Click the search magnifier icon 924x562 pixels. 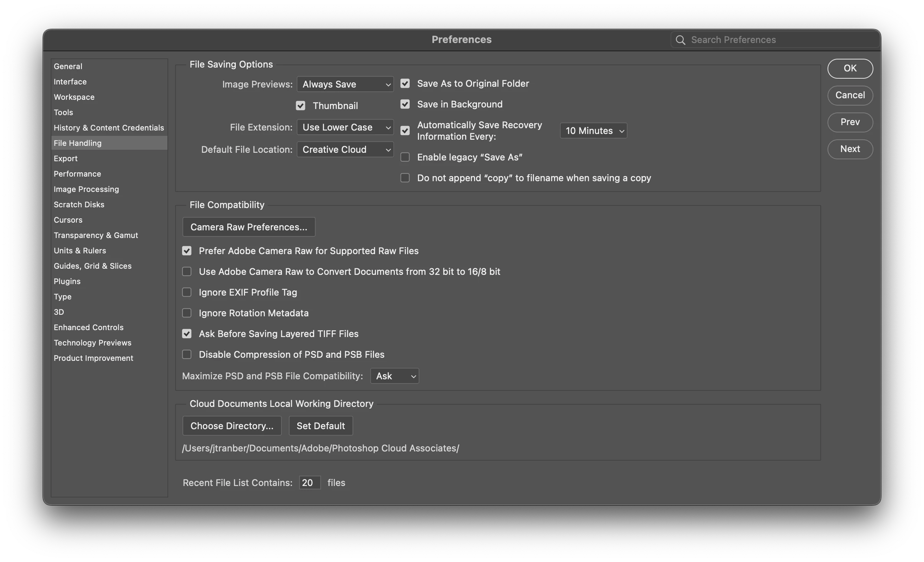(680, 40)
